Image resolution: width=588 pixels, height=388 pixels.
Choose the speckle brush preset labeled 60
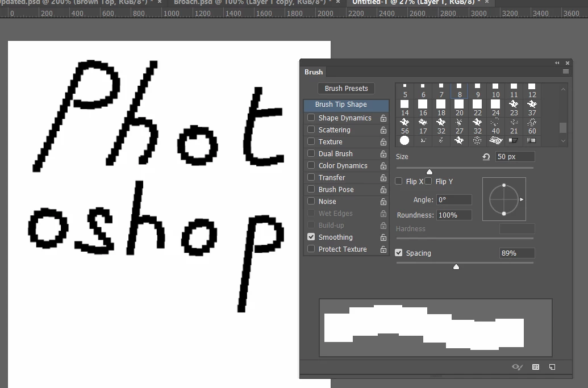532,126
